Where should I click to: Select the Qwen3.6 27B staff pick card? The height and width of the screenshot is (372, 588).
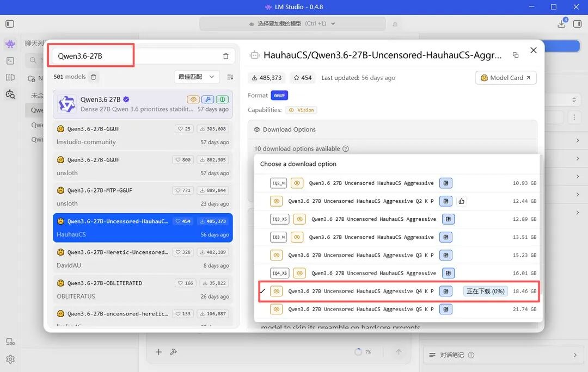pos(143,104)
